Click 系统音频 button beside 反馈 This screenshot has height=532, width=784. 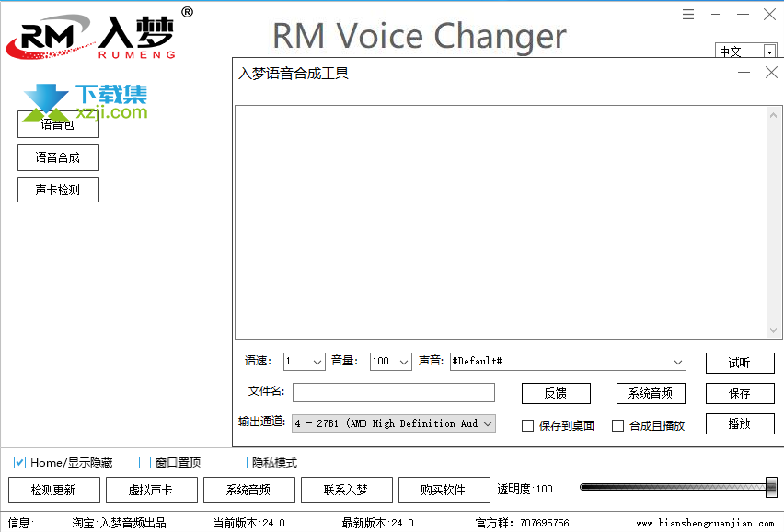pyautogui.click(x=651, y=393)
